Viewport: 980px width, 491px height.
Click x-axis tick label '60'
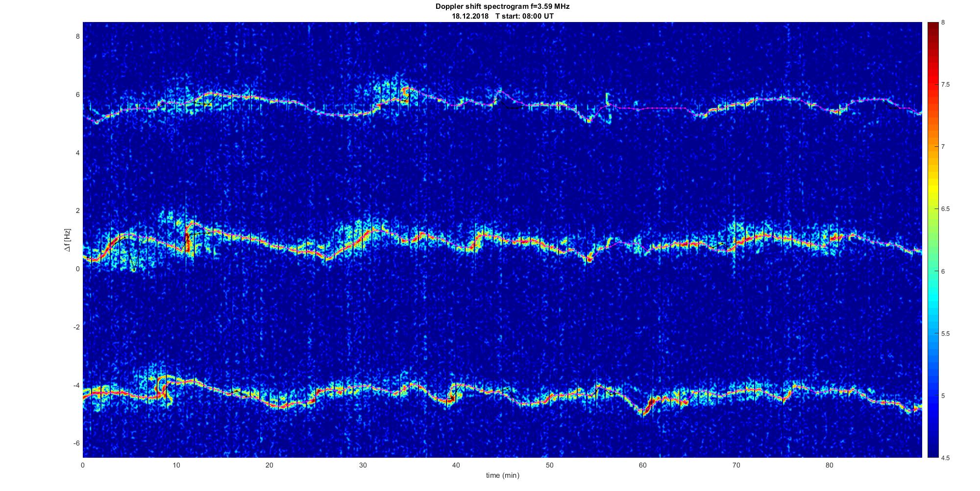[x=643, y=465]
